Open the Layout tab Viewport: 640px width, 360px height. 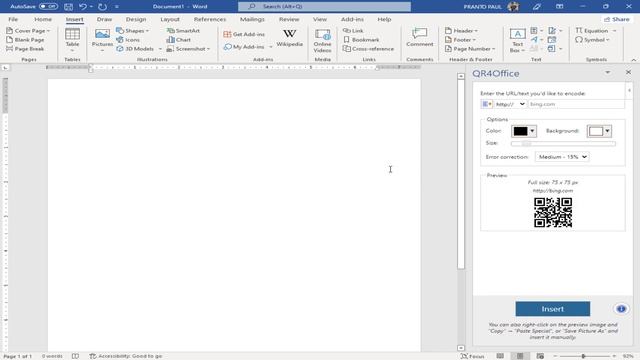pyautogui.click(x=170, y=19)
